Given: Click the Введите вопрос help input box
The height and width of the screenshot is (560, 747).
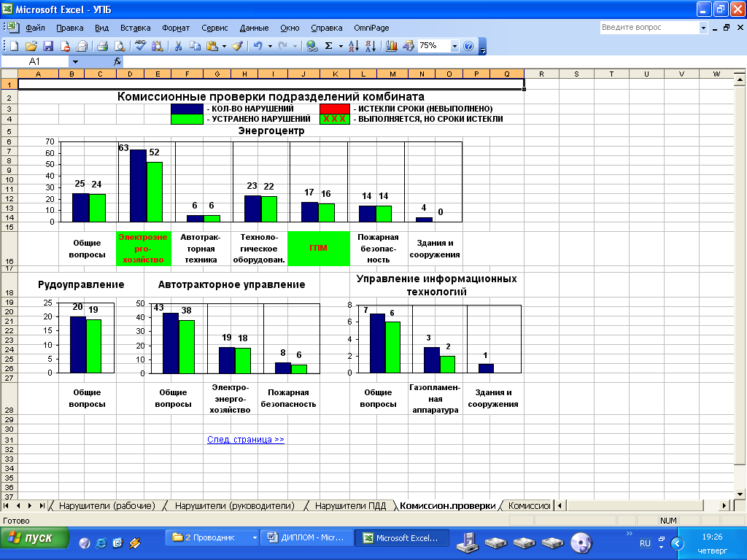Looking at the screenshot, I should 649,28.
